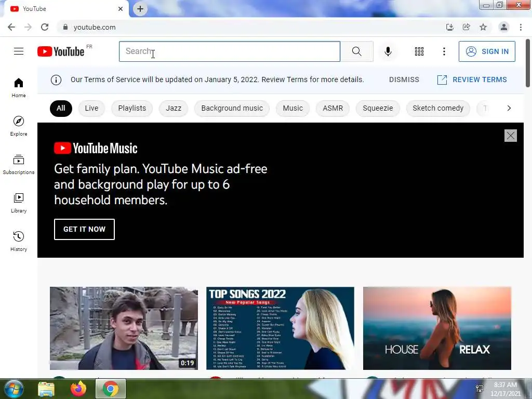This screenshot has width=532, height=399.
Task: Select the Background music chip
Action: pyautogui.click(x=232, y=108)
